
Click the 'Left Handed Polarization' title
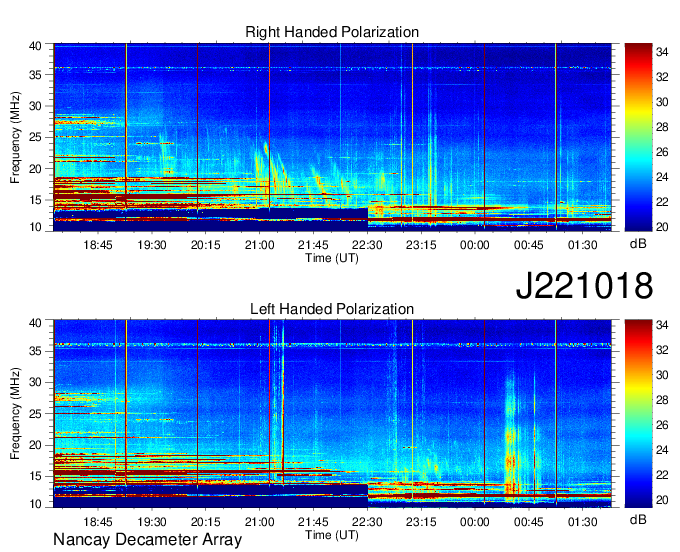(332, 309)
